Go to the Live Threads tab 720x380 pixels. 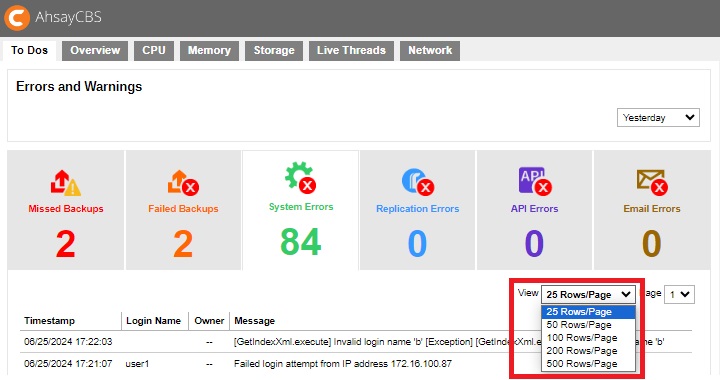[x=351, y=50]
